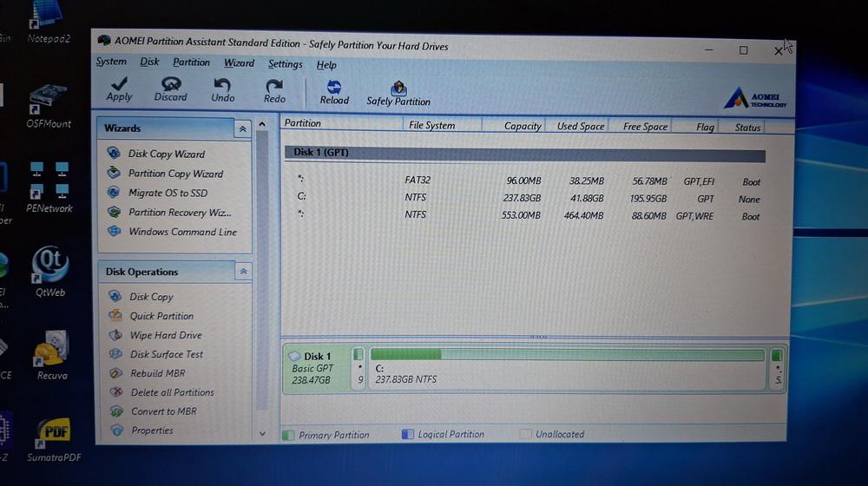This screenshot has width=868, height=486.
Task: Click the AOMEI Technology logo
Action: coord(755,99)
